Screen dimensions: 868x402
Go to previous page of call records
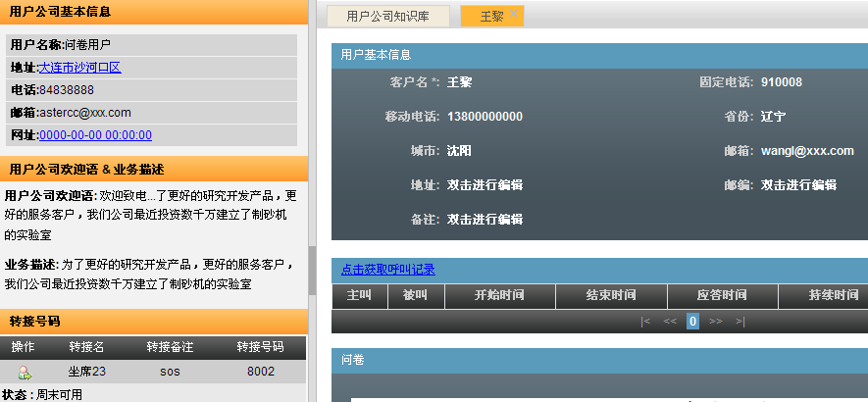coord(670,321)
